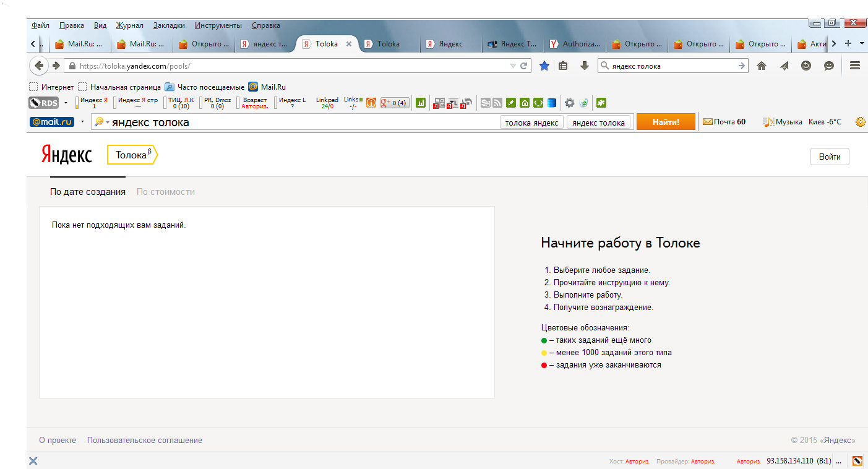Close the active Toloka tab
868x469 pixels.
pos(349,44)
